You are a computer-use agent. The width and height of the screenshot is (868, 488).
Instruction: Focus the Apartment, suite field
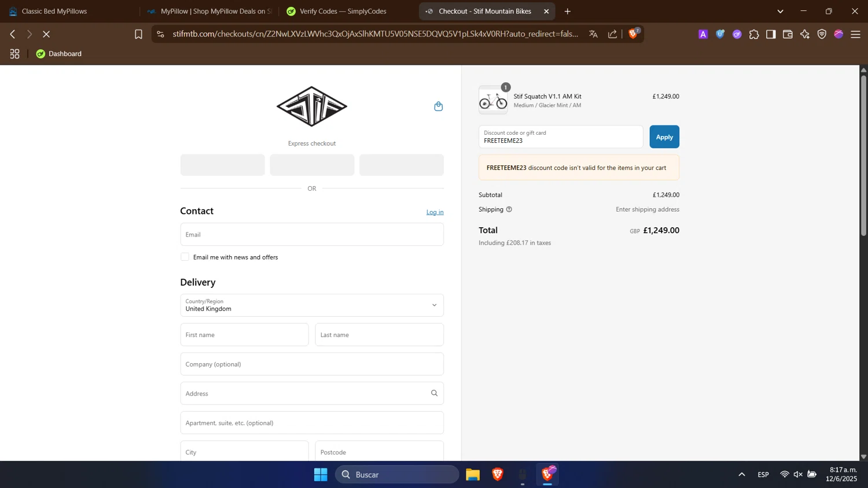pyautogui.click(x=312, y=423)
